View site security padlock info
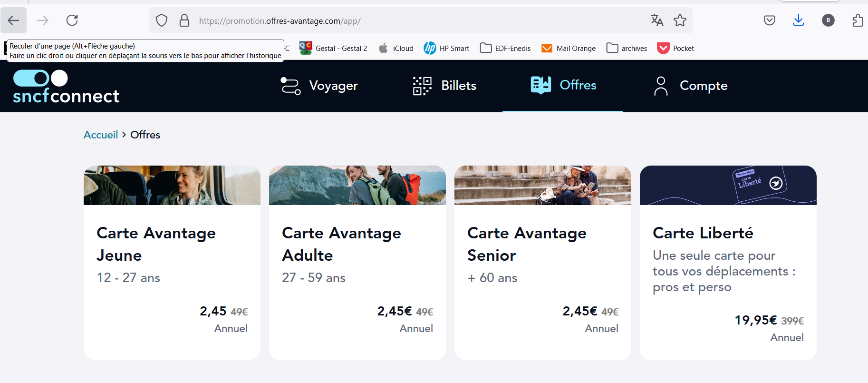This screenshot has height=383, width=868. coord(184,20)
